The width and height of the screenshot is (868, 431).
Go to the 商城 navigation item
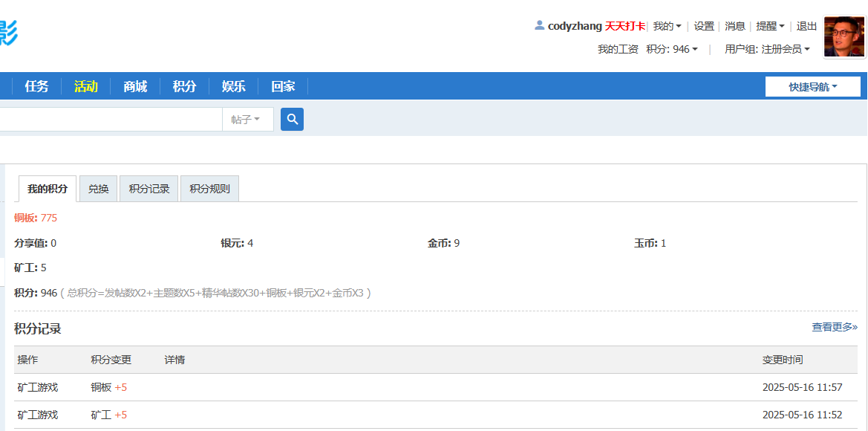(x=135, y=86)
